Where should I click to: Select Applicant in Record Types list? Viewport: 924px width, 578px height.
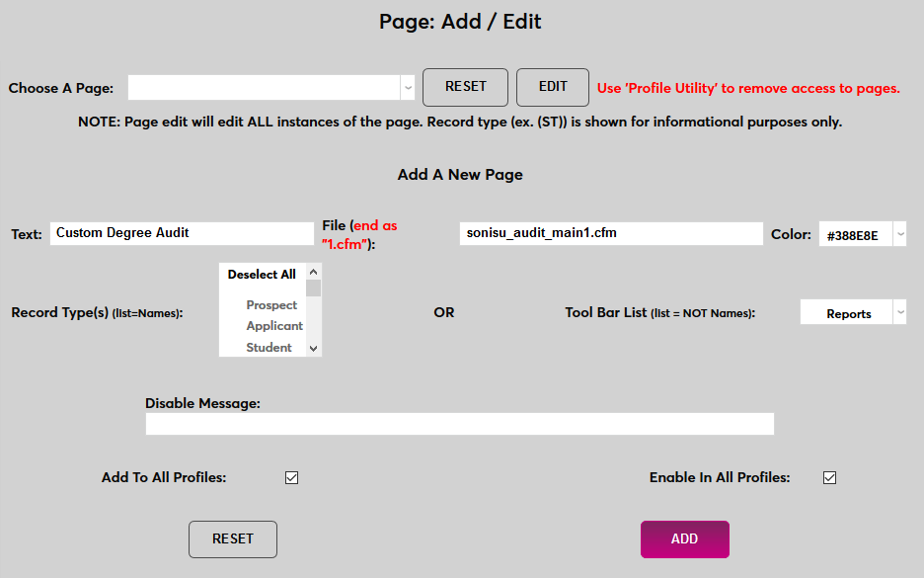pos(274,326)
